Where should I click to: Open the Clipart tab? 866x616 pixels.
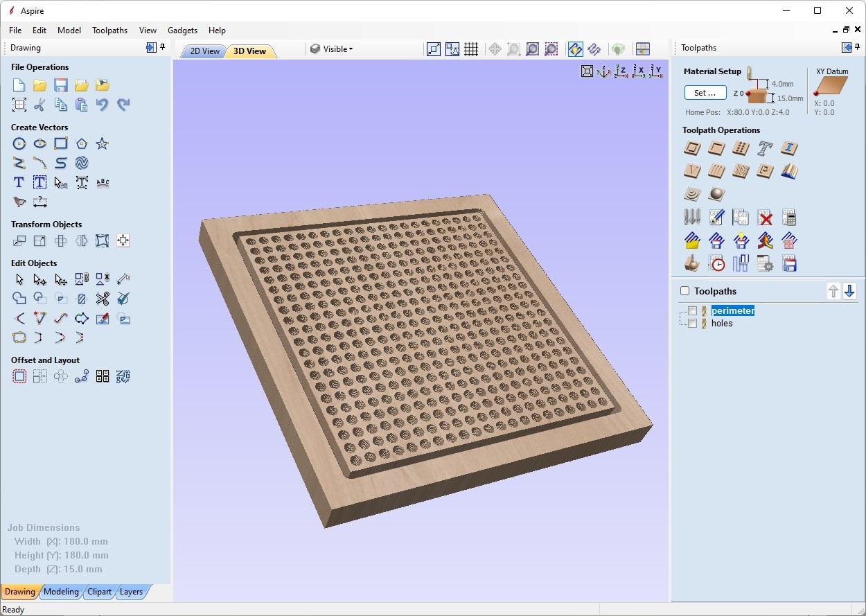tap(99, 592)
